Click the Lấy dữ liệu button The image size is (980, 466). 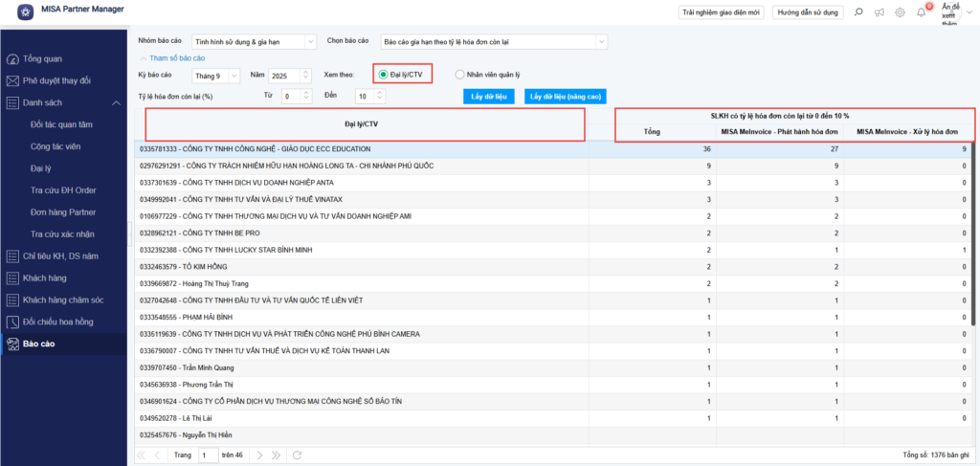point(489,97)
